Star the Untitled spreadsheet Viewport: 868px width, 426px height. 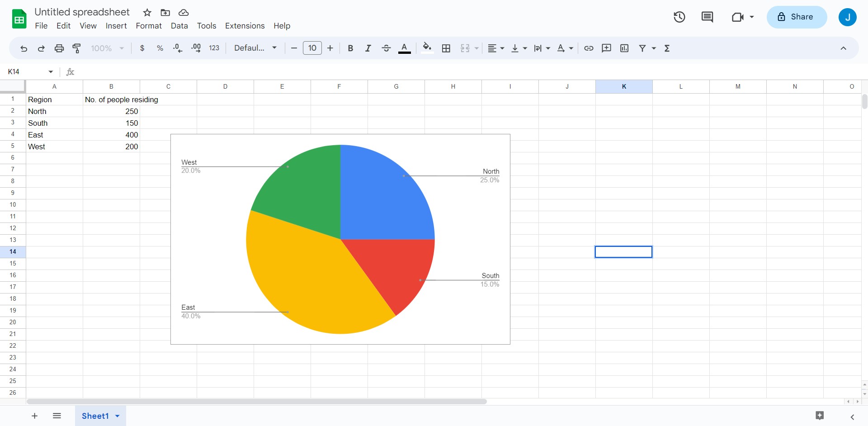coord(147,13)
